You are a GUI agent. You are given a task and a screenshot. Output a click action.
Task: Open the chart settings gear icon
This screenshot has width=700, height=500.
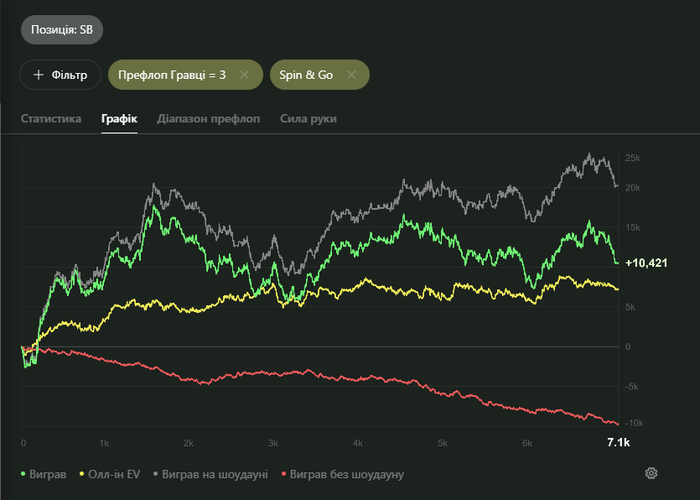651,473
